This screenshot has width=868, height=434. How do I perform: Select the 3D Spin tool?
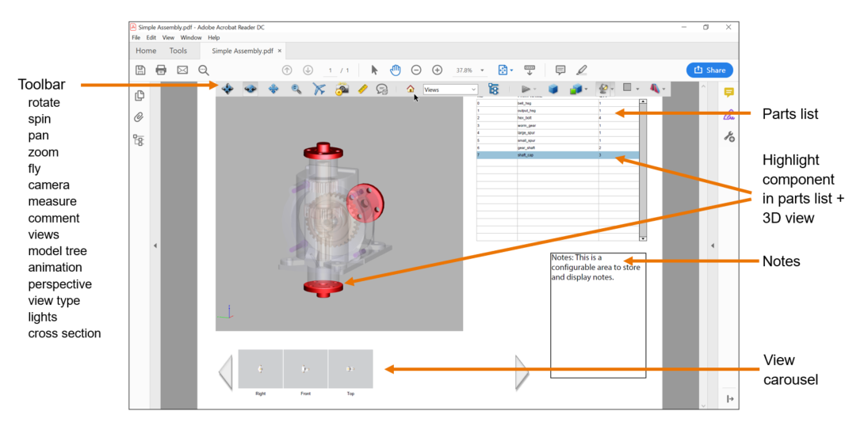point(250,89)
